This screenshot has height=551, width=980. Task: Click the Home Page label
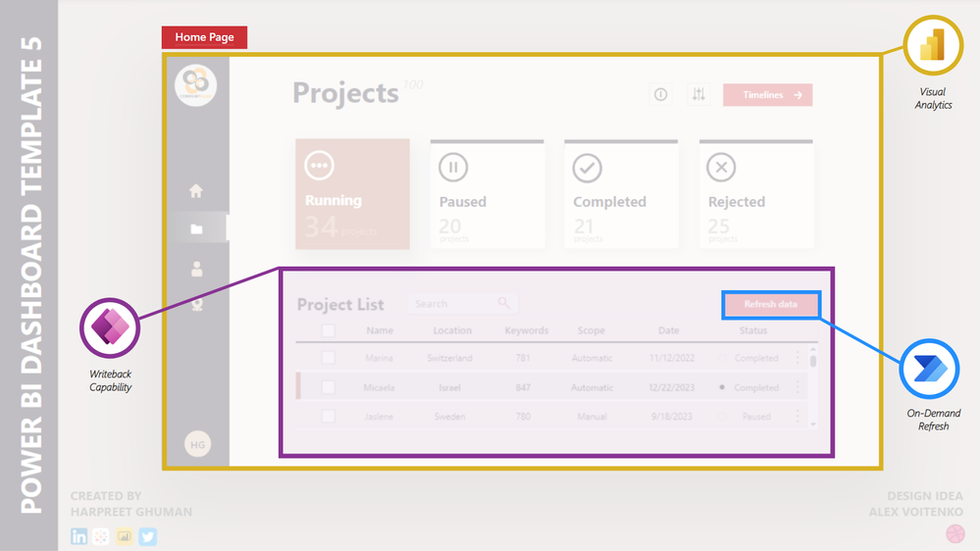pos(204,37)
